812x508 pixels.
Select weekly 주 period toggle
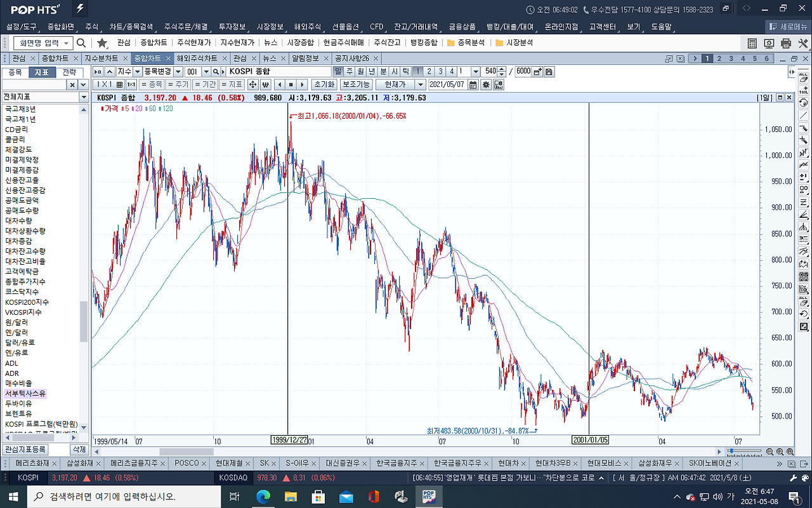349,72
